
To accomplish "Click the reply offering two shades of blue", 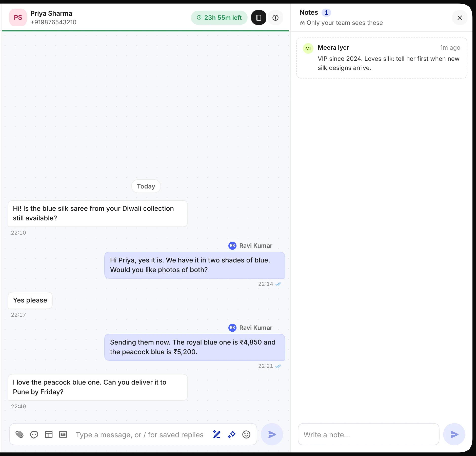I will click(x=195, y=265).
